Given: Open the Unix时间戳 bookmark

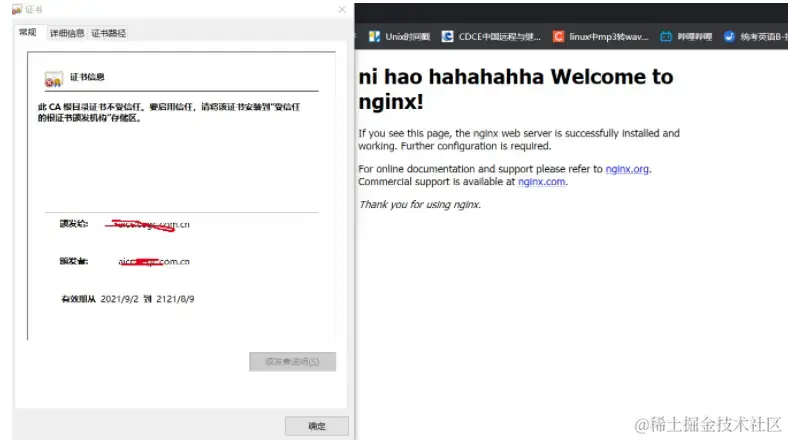Looking at the screenshot, I should 400,37.
